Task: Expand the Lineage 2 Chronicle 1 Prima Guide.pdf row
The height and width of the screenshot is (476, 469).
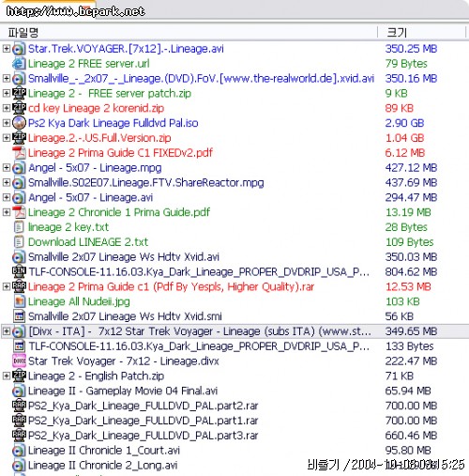Action: [7, 212]
